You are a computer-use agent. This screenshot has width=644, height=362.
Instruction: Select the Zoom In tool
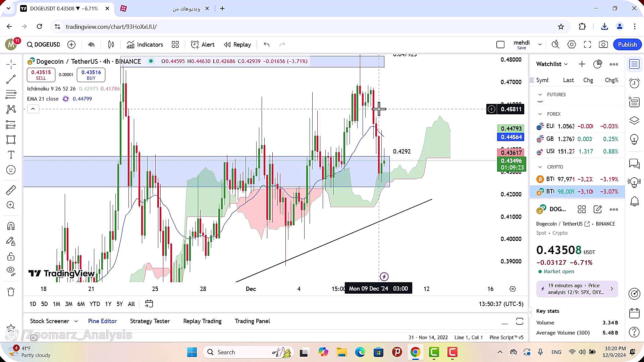tap(11, 205)
